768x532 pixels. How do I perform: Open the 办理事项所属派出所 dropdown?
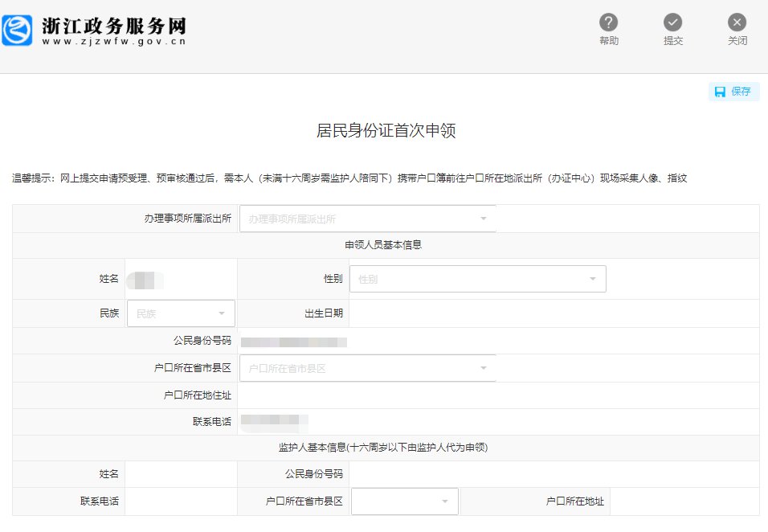coord(368,219)
